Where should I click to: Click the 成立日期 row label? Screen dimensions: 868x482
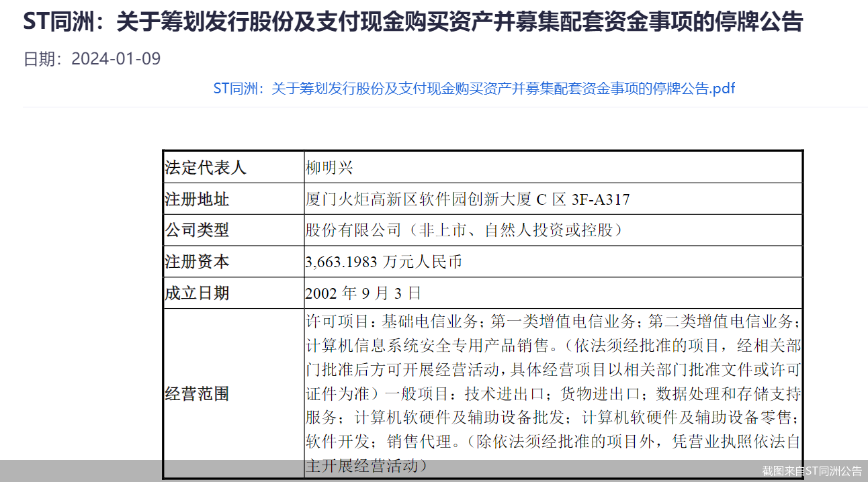[198, 293]
